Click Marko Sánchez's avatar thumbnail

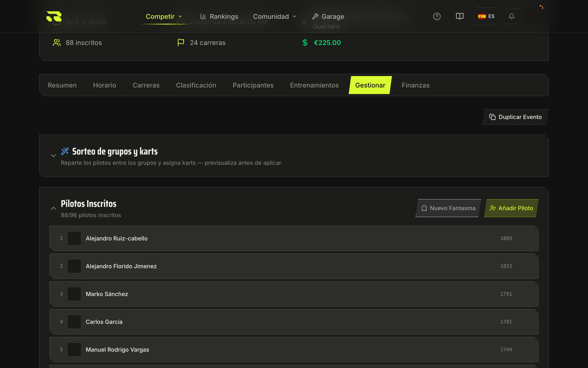click(74, 294)
